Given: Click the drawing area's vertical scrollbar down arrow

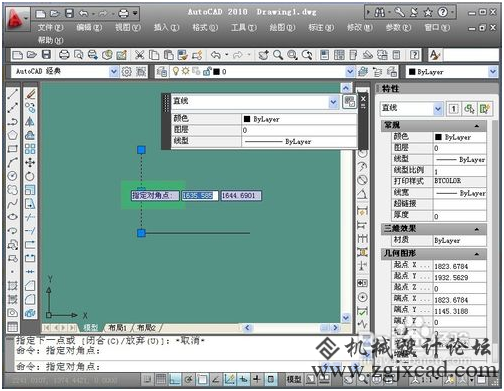Looking at the screenshot, I should [346, 318].
